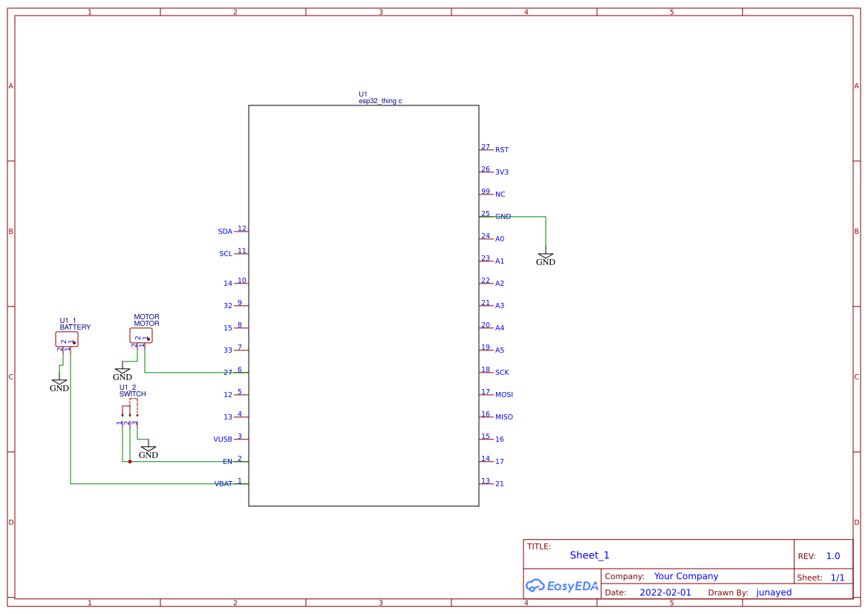Select the U1_2 SWITCH component symbol
Screen dimensions: 868x614
130,408
